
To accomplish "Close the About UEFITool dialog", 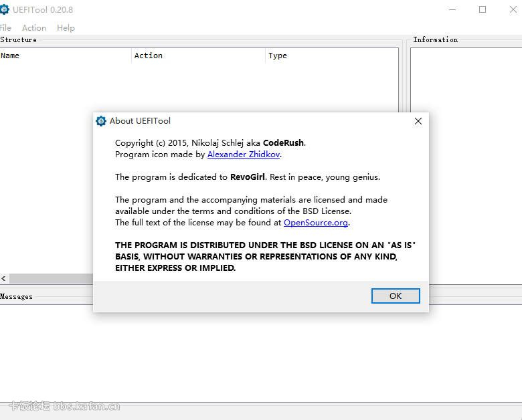I will (418, 121).
